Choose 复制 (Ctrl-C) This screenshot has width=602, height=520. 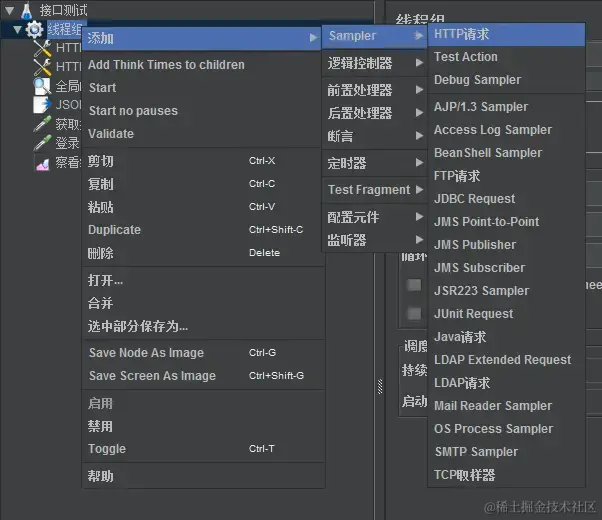tap(202, 184)
